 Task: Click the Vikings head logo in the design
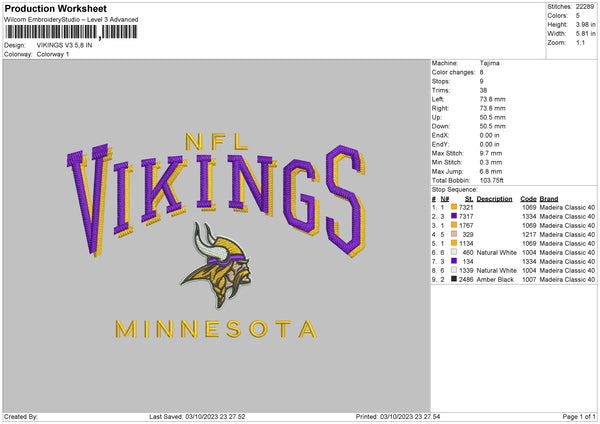coord(217,265)
